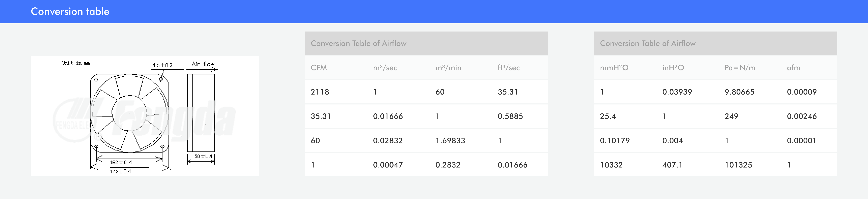
Task: Click the 0.00047 value cell
Action: pos(388,165)
